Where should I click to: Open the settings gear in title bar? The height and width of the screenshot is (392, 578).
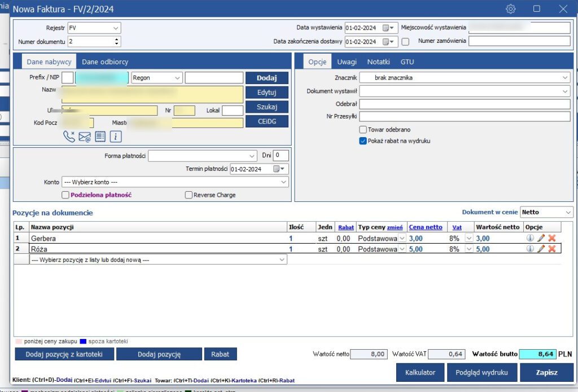point(511,8)
